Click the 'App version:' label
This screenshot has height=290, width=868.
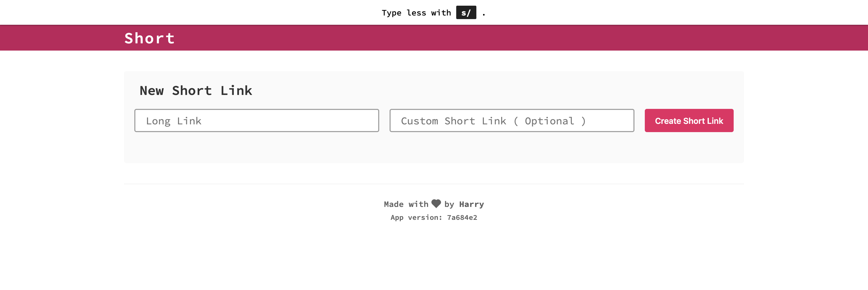point(416,218)
